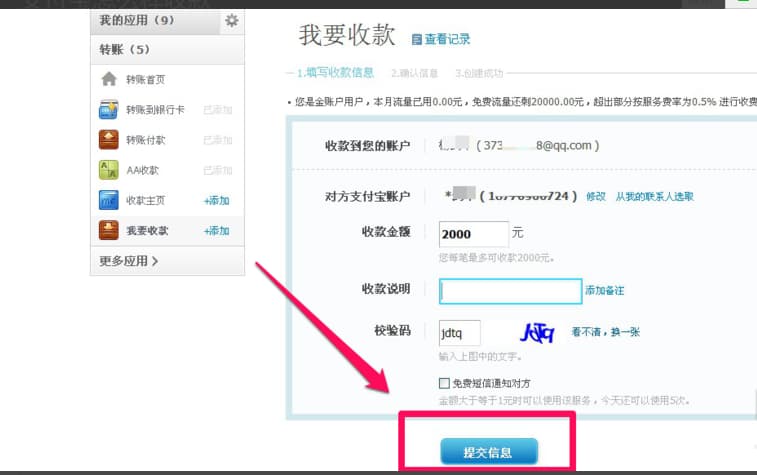The height and width of the screenshot is (475, 757).
Task: Click 已添加 beside AA收款
Action: pos(218,170)
